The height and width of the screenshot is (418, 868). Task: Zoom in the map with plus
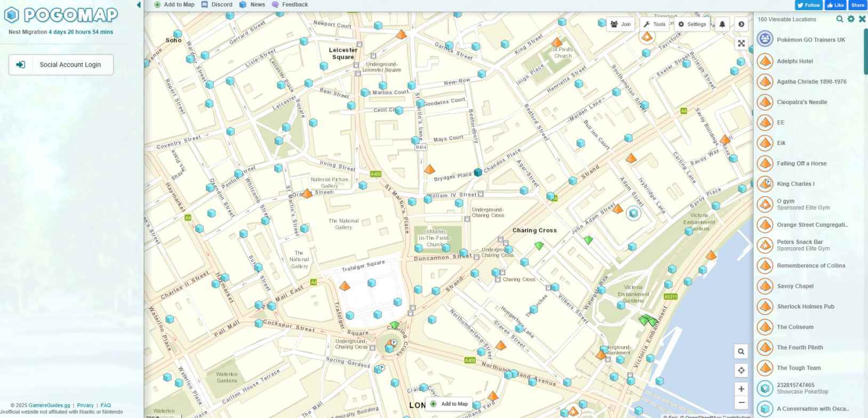click(x=741, y=389)
